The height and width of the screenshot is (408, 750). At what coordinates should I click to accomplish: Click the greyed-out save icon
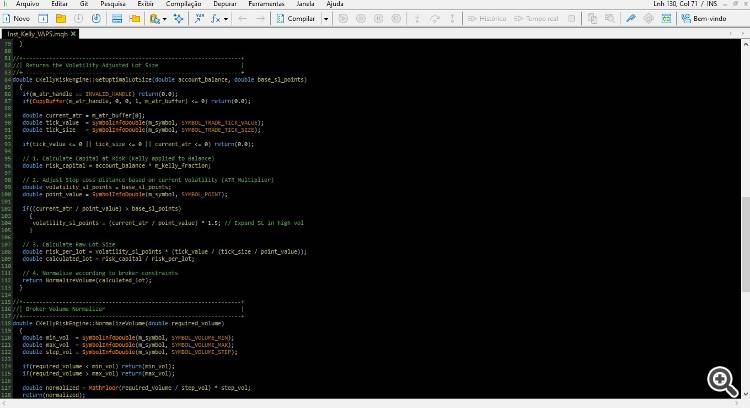(x=78, y=19)
